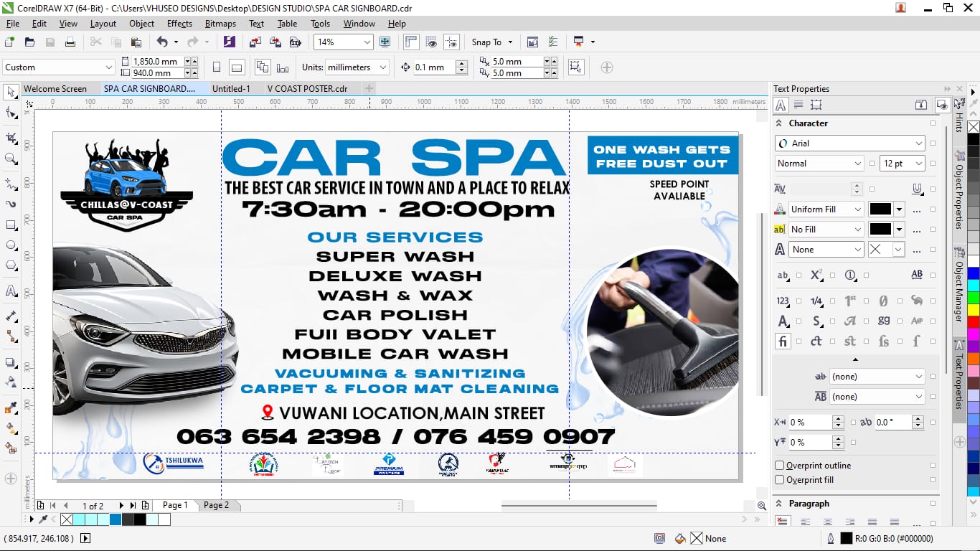Select the Ellipse tool
Screen dimensions: 980x551
coord(11,245)
